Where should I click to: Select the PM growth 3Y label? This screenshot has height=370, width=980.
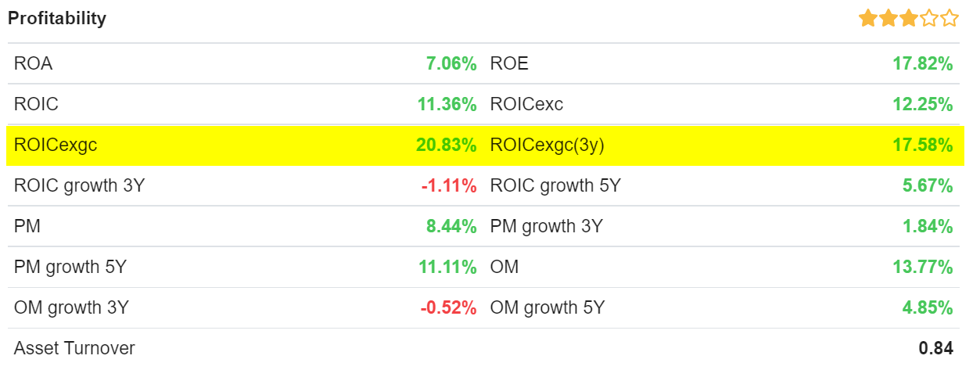(546, 227)
